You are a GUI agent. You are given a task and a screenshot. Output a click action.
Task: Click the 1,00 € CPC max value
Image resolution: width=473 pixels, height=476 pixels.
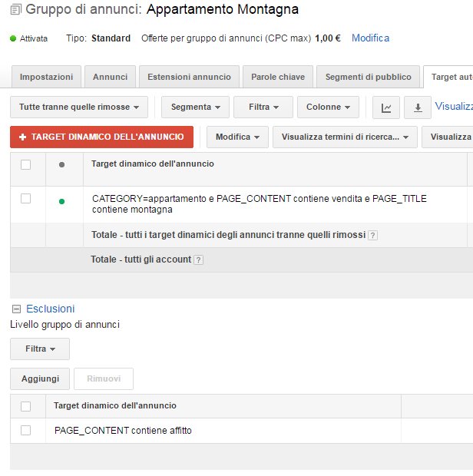coord(328,38)
